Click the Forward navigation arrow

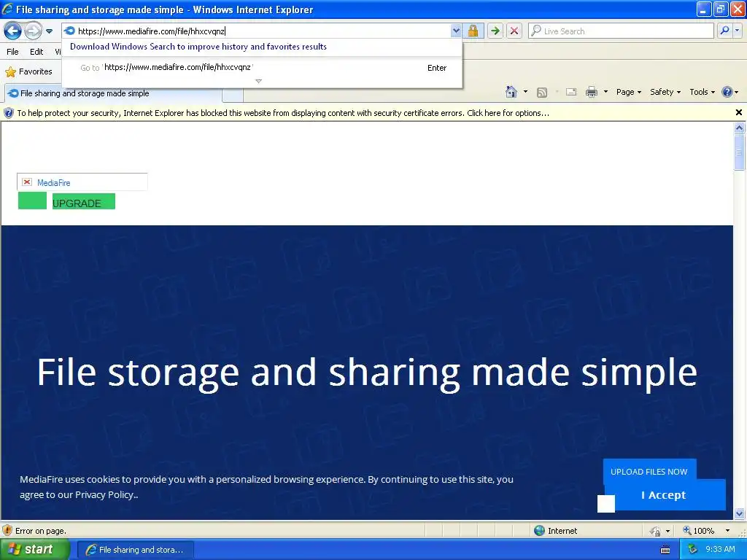(x=33, y=31)
